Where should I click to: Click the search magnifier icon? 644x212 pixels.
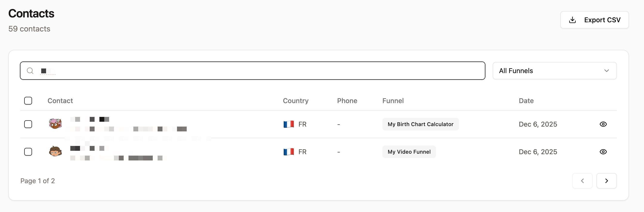[30, 71]
